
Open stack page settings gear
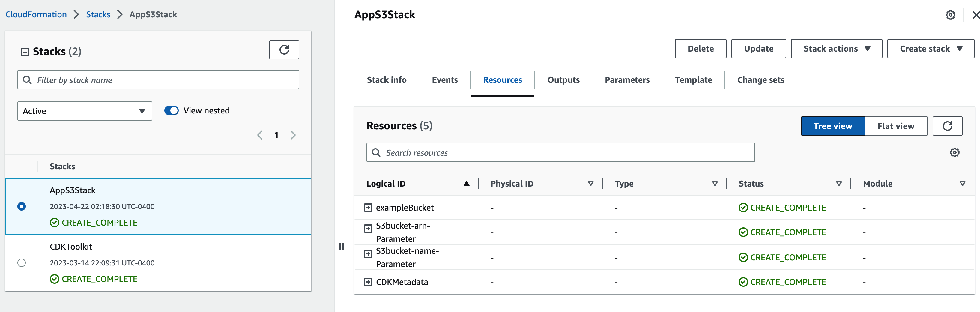950,15
